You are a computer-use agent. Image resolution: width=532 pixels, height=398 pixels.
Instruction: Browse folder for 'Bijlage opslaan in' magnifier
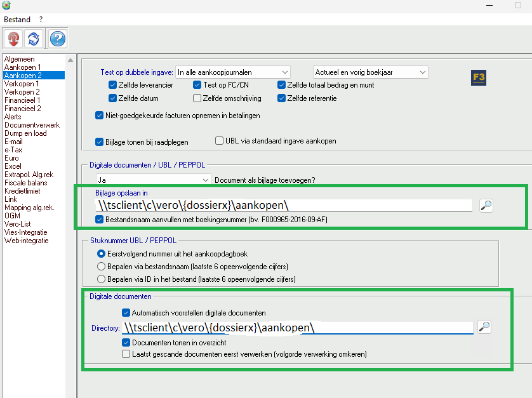[x=486, y=205]
